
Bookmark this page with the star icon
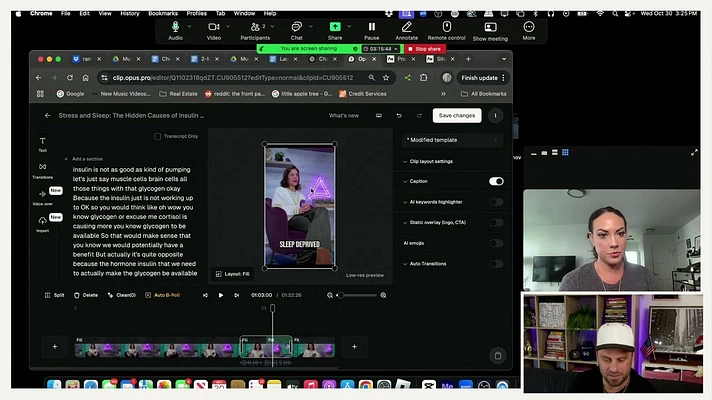click(x=386, y=78)
